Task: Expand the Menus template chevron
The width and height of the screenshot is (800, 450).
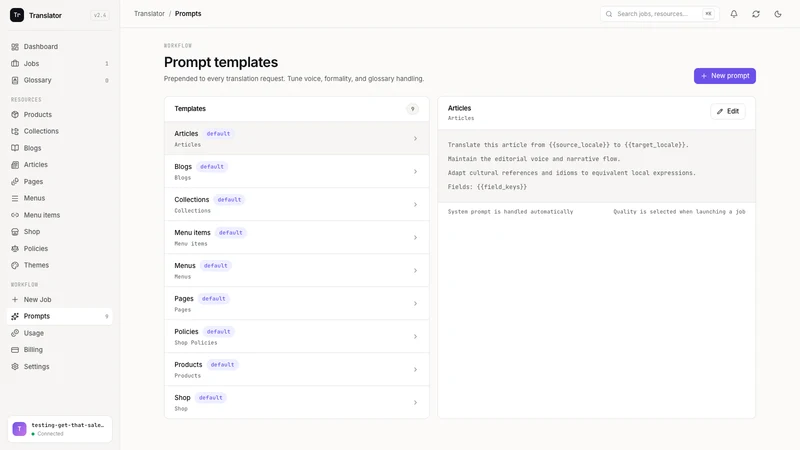Action: pos(415,270)
